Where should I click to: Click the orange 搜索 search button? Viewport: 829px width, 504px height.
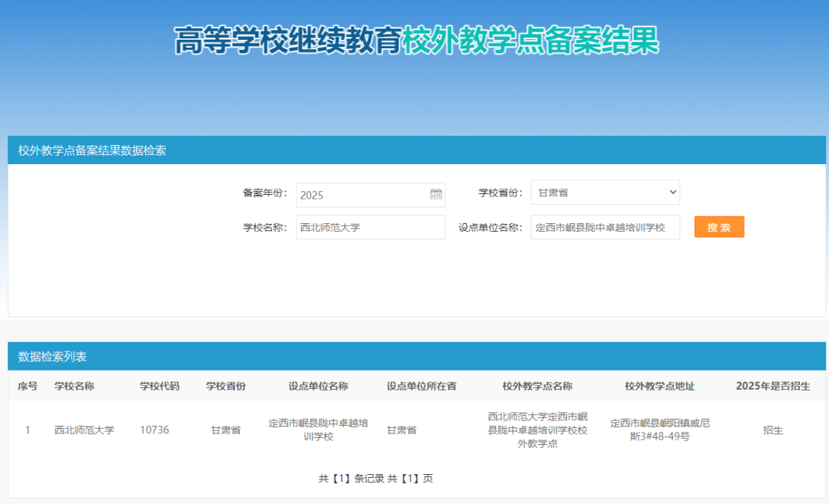point(718,227)
